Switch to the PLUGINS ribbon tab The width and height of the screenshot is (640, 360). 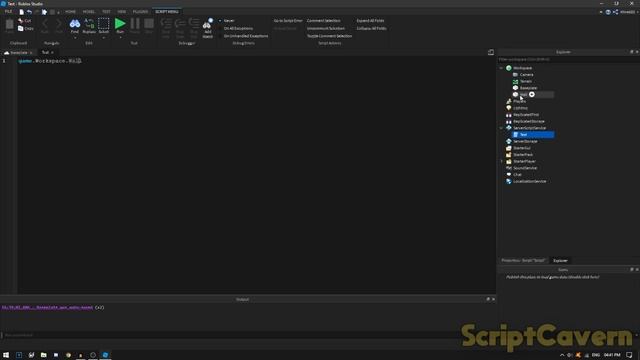(x=140, y=12)
